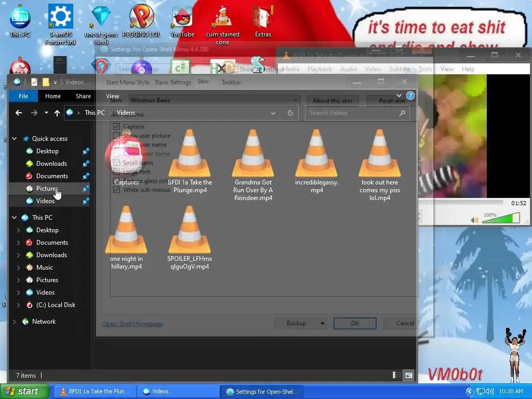
Task: Open This PC desktop icon
Action: tap(20, 21)
